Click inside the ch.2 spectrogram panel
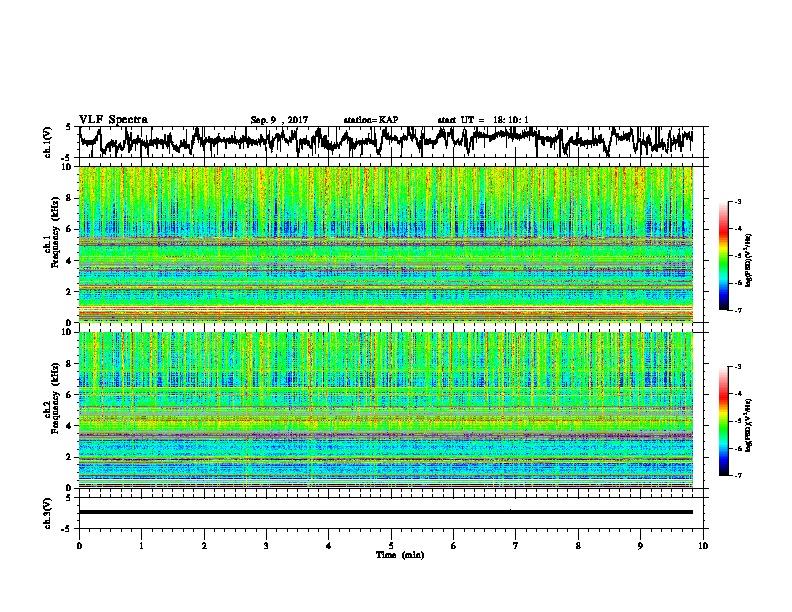Viewport: 792px width, 612px height. (386, 410)
